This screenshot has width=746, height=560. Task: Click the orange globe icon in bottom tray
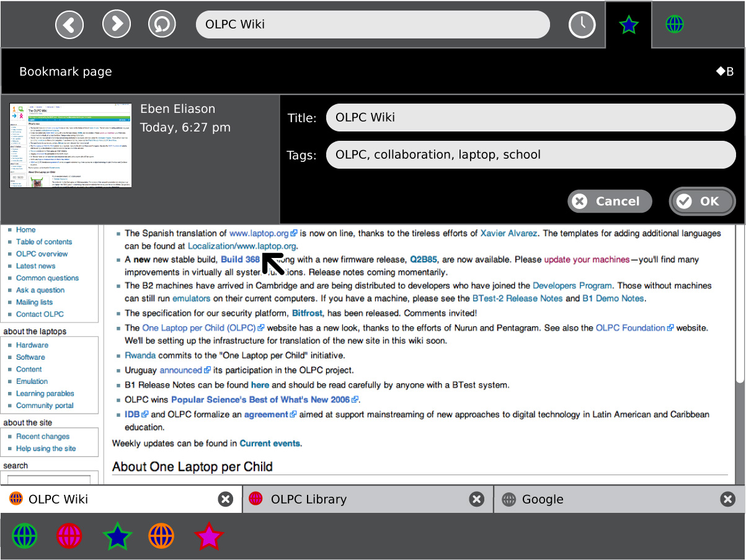click(x=161, y=536)
